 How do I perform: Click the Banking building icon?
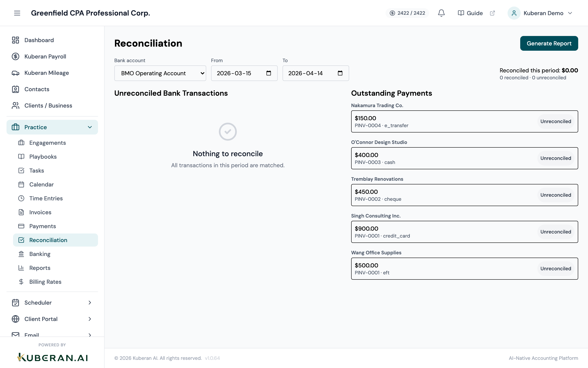21,254
